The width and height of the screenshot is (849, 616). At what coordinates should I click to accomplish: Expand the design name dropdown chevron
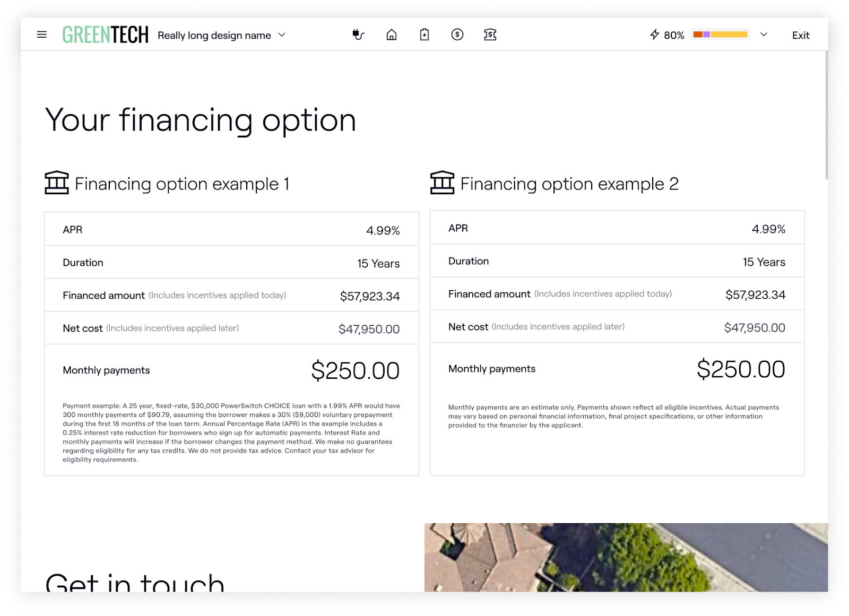[282, 35]
